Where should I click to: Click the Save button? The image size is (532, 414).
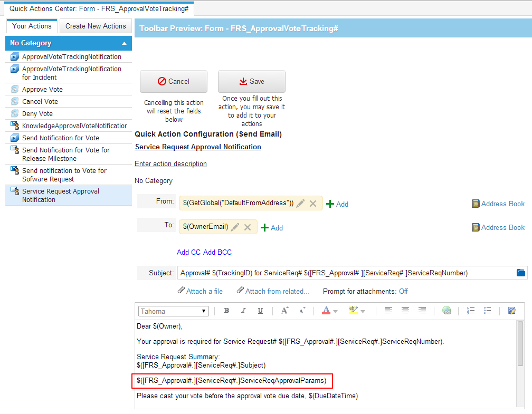tap(251, 81)
